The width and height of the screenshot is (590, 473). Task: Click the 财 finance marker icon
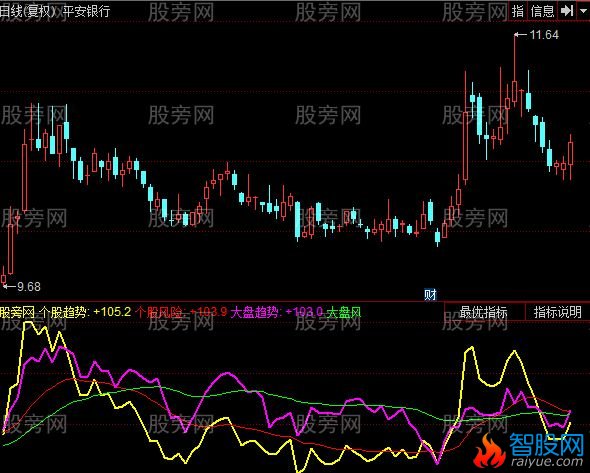(430, 294)
